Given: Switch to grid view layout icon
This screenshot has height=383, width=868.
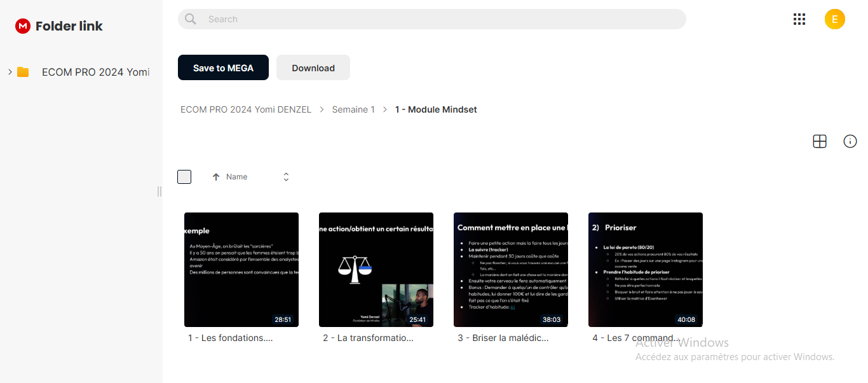Looking at the screenshot, I should [820, 141].
